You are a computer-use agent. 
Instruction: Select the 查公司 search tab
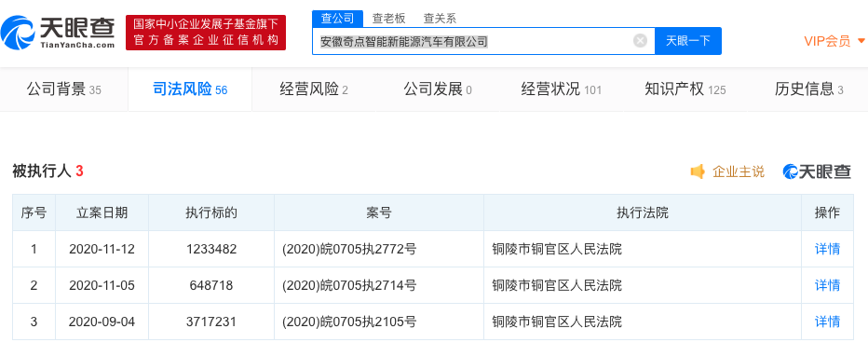pos(337,19)
